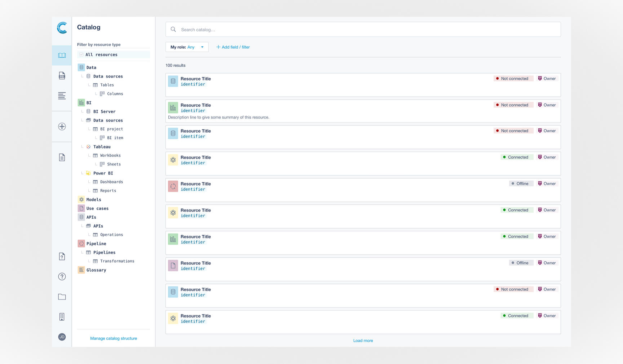The width and height of the screenshot is (623, 364).
Task: Select the SQL editor icon in the sidebar
Action: 62,76
